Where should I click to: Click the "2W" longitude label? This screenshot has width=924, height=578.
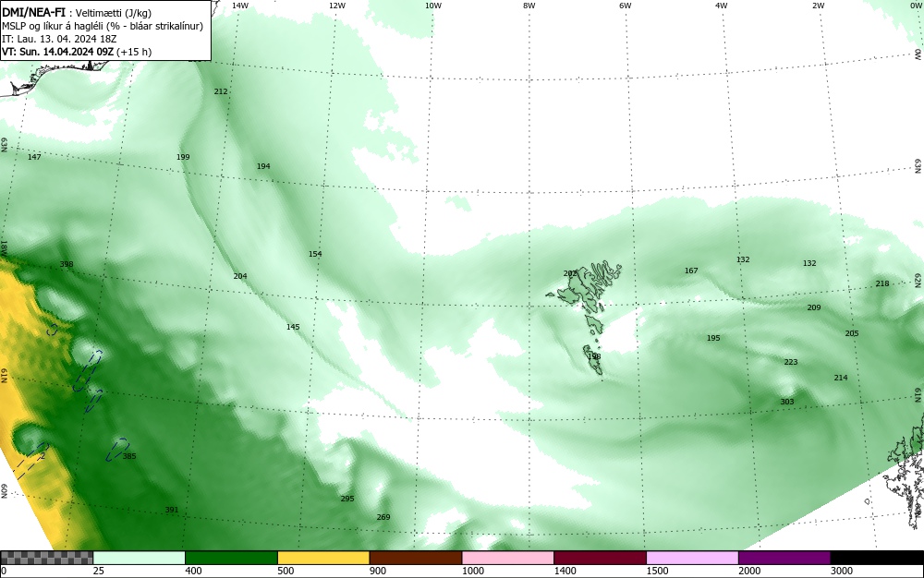pyautogui.click(x=818, y=6)
